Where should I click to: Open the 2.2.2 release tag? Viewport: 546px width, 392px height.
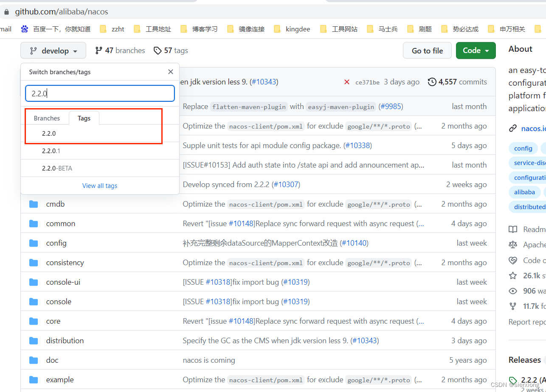(529, 380)
